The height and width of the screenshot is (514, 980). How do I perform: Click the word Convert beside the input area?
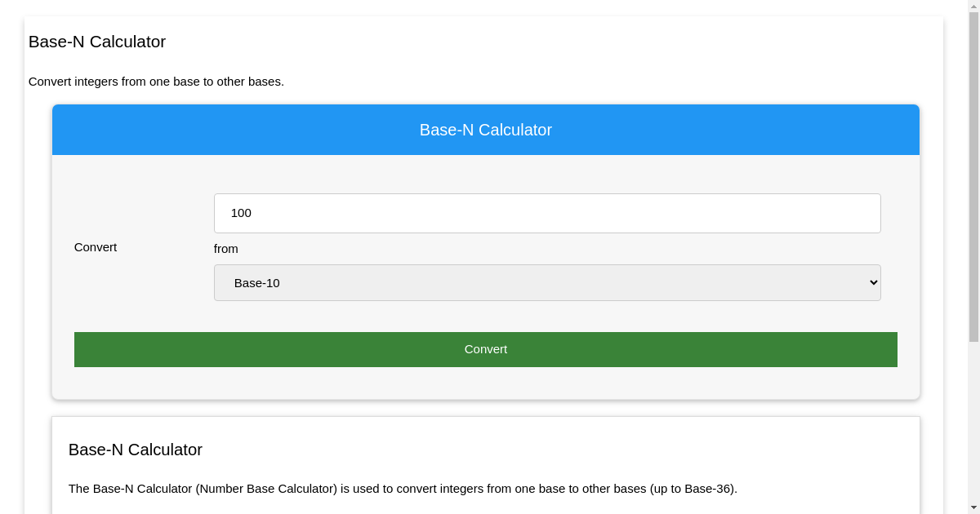point(95,246)
